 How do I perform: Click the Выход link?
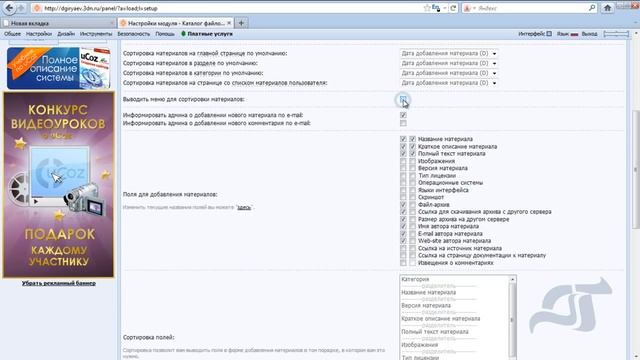point(589,34)
